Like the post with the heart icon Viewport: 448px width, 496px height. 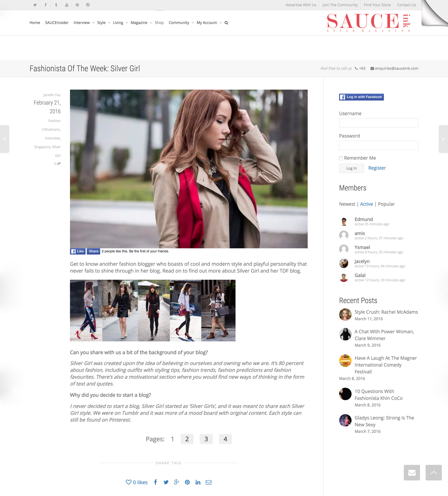coord(129,482)
